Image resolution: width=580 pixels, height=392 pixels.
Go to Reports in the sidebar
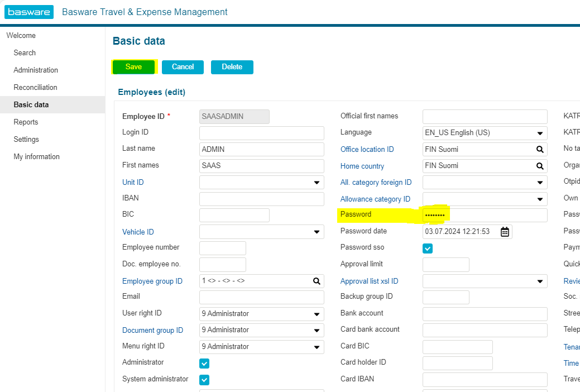point(26,122)
